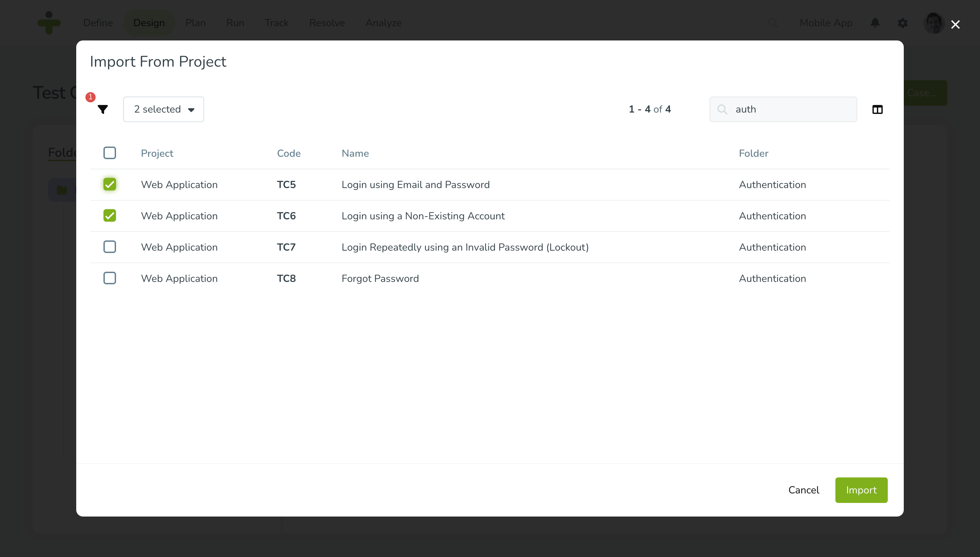Click Web Application cell in TC7 row
Screen dimensions: 980x557
click(179, 248)
